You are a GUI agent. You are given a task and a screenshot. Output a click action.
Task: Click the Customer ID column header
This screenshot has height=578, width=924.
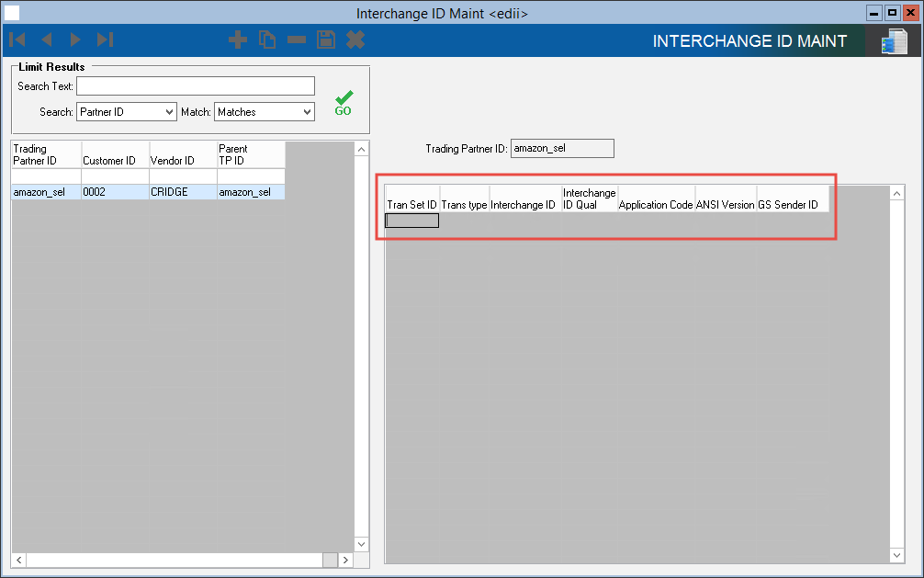[115, 154]
